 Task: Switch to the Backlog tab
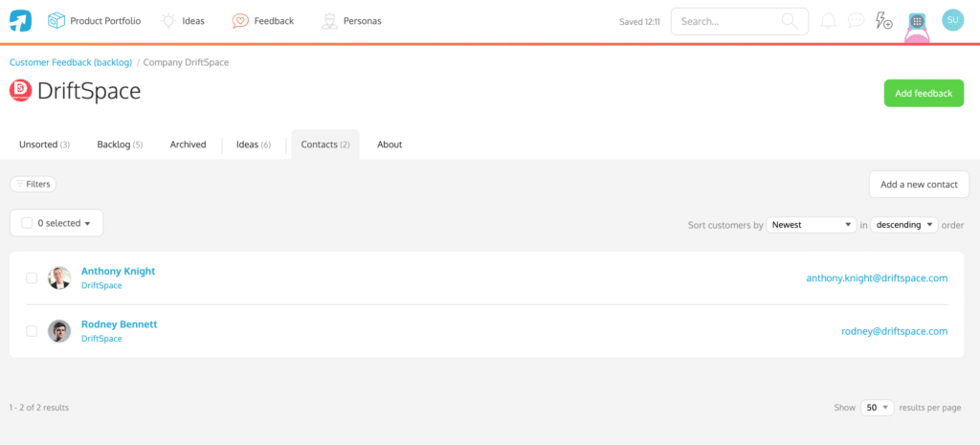click(119, 145)
